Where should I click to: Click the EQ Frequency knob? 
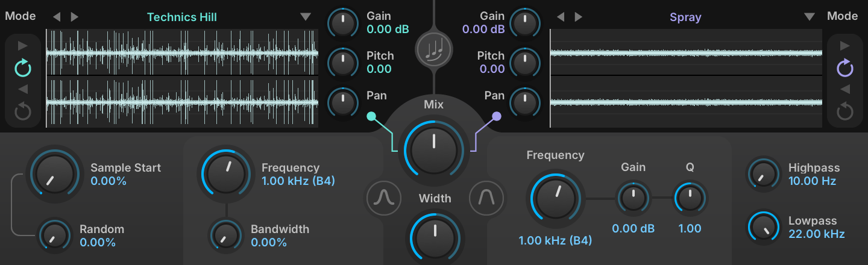pyautogui.click(x=555, y=198)
